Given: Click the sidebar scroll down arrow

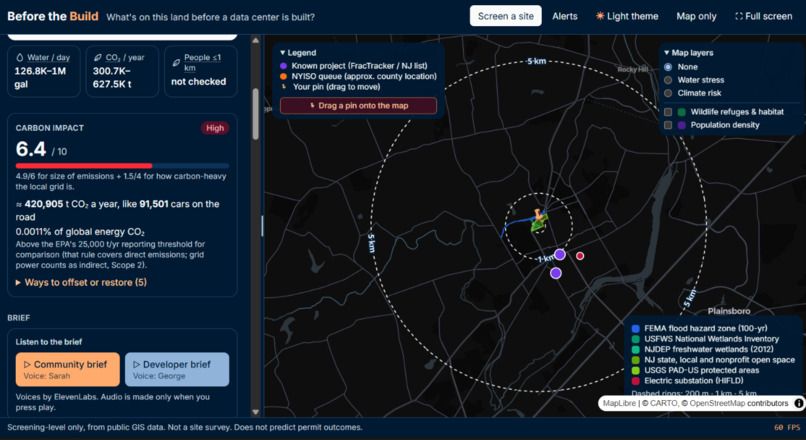Looking at the screenshot, I should [x=255, y=412].
